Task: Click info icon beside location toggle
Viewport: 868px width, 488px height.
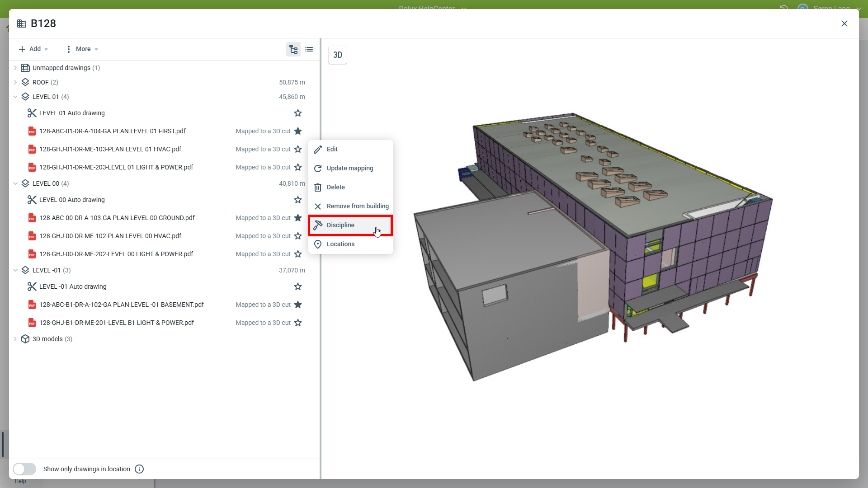Action: coord(139,469)
